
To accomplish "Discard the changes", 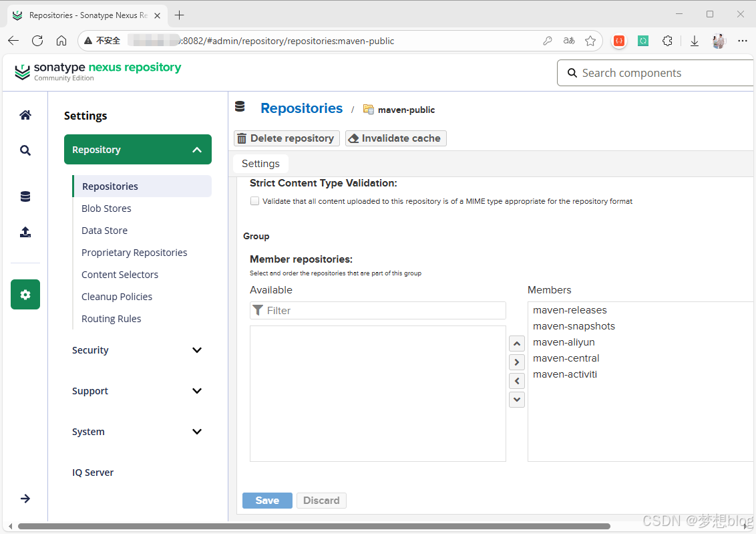I will pyautogui.click(x=321, y=501).
